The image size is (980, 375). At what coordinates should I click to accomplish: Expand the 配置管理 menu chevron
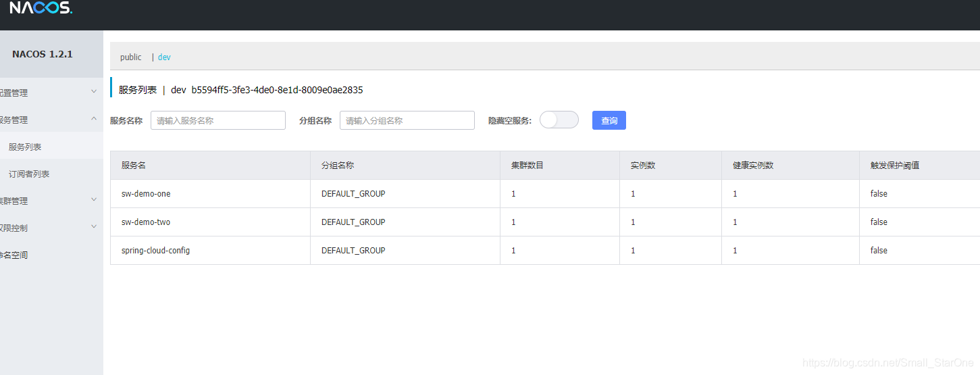click(94, 91)
